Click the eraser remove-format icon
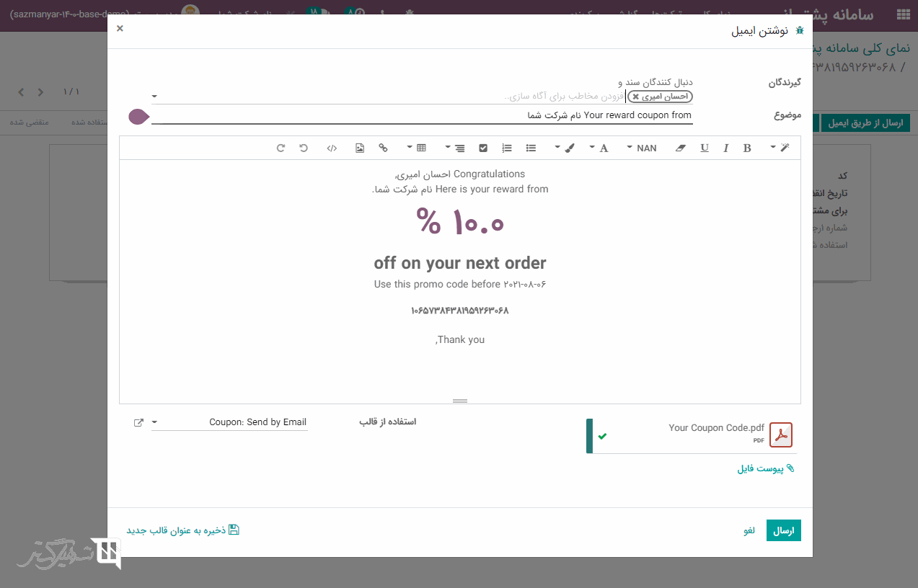 coord(681,148)
